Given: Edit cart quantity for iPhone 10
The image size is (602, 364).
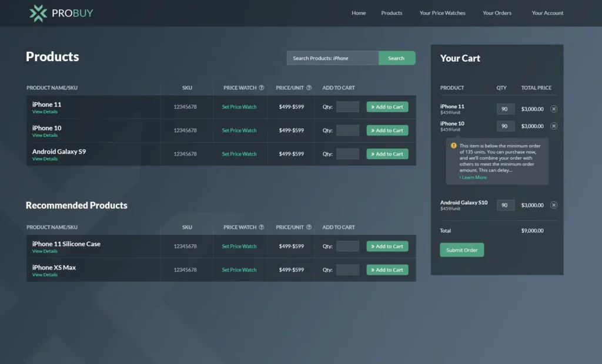Looking at the screenshot, I should [x=505, y=126].
